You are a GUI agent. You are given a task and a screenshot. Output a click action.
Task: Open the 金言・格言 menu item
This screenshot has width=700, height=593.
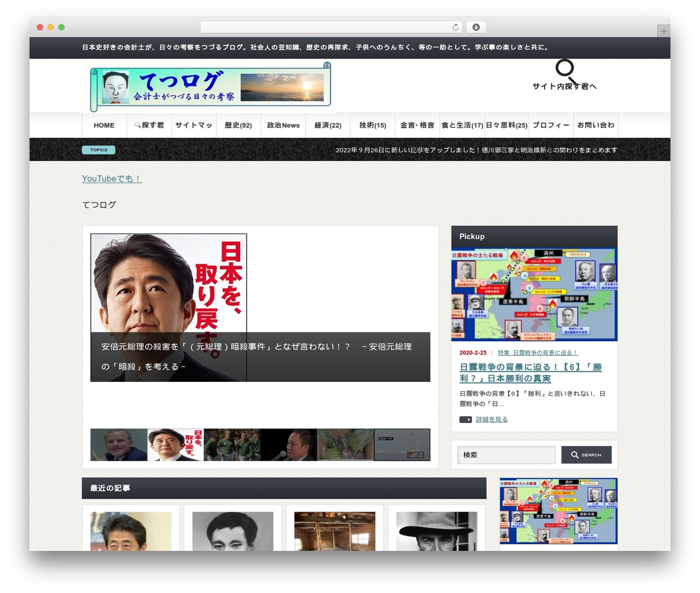(x=417, y=125)
